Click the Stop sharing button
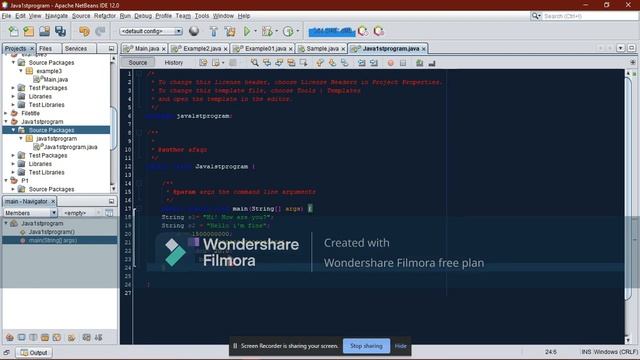The height and width of the screenshot is (360, 640). click(x=366, y=346)
